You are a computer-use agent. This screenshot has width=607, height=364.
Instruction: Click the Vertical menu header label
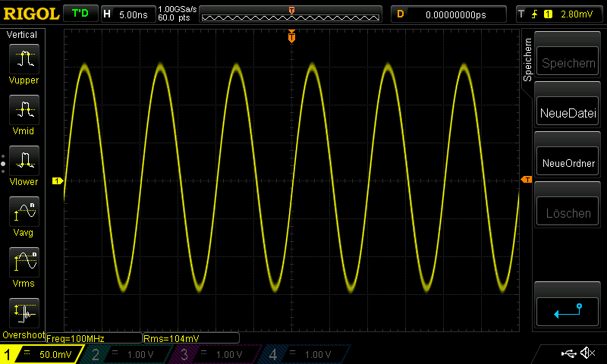(22, 35)
